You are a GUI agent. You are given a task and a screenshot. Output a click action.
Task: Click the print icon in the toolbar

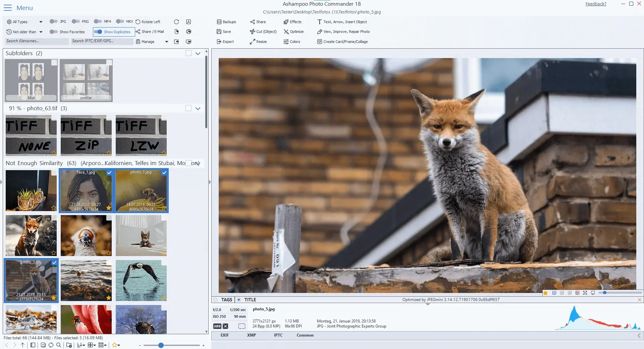click(x=189, y=32)
